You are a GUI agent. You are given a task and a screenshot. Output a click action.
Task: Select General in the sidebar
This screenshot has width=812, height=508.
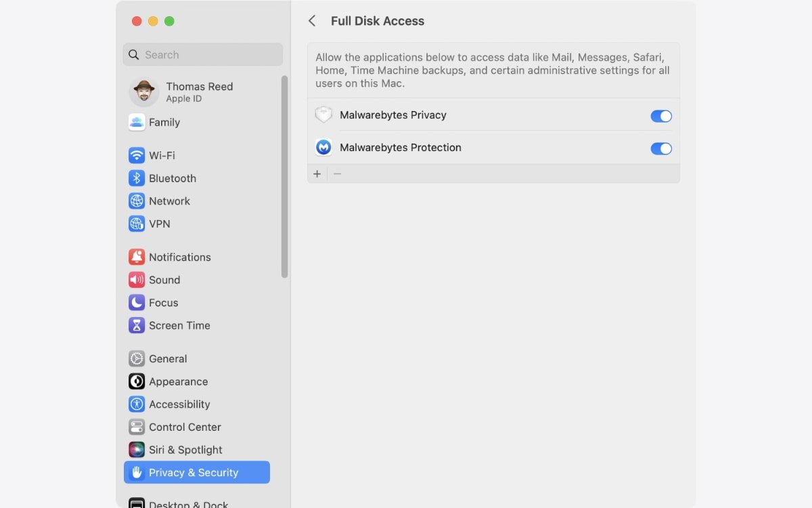[168, 359]
